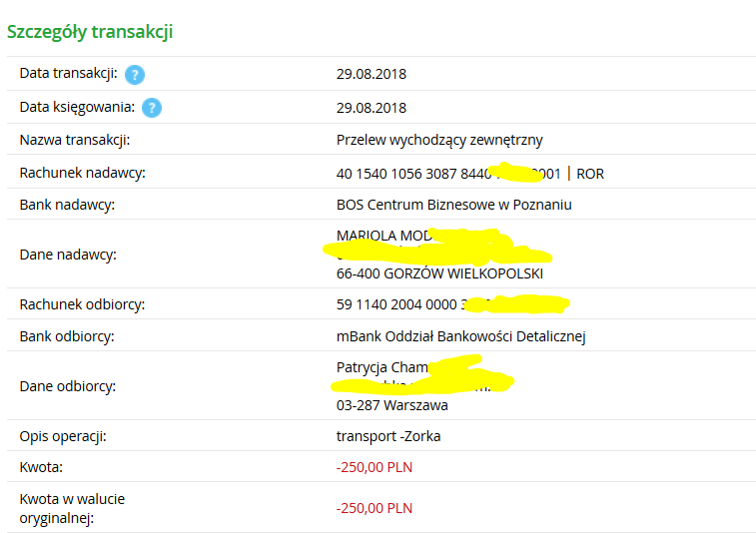Select the transport -Zorka description text
756x533 pixels.
tap(388, 436)
